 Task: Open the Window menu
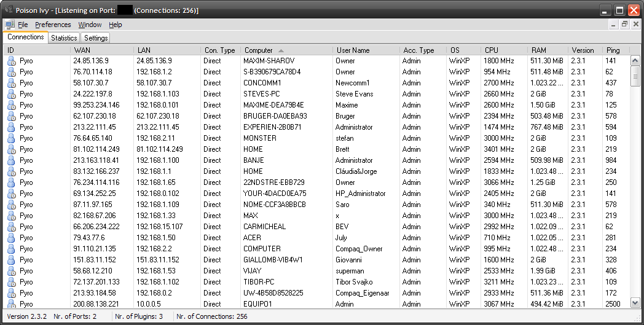pyautogui.click(x=90, y=25)
